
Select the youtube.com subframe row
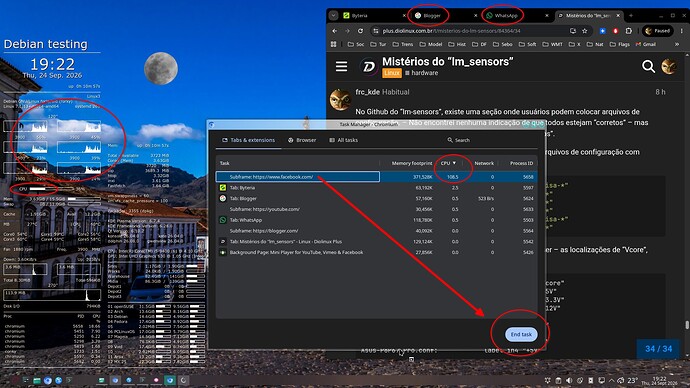point(377,209)
